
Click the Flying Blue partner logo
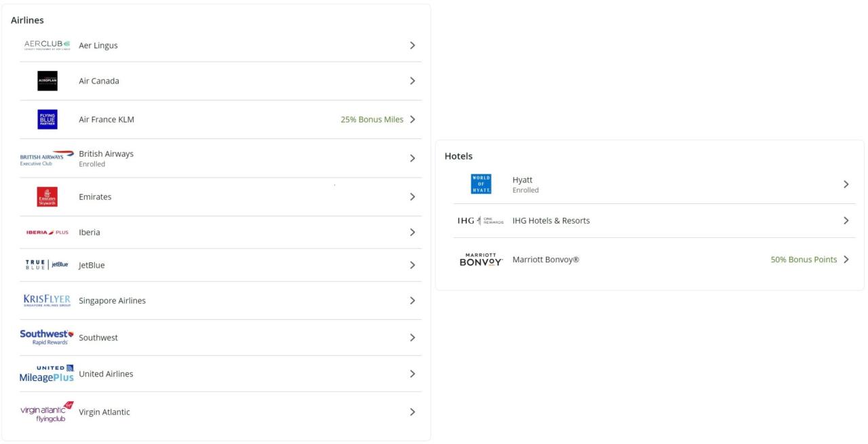[x=47, y=119]
